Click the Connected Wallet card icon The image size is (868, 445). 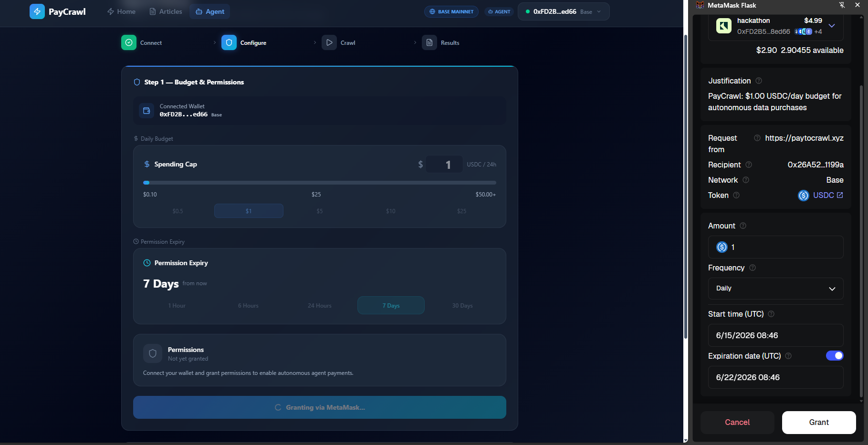146,111
